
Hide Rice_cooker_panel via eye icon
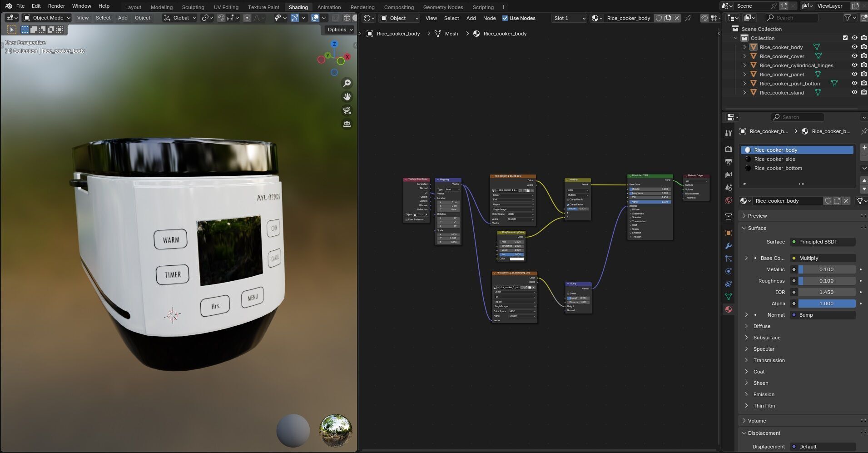pyautogui.click(x=854, y=75)
